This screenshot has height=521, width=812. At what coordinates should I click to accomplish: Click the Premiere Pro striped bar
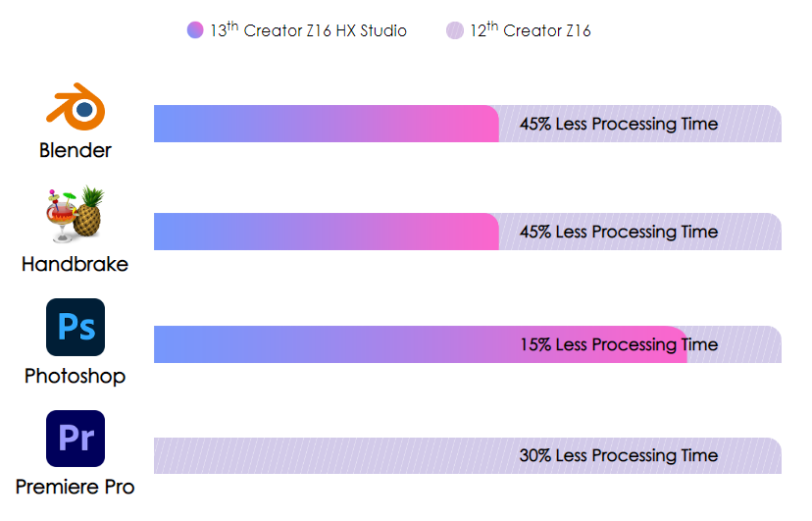(x=468, y=455)
